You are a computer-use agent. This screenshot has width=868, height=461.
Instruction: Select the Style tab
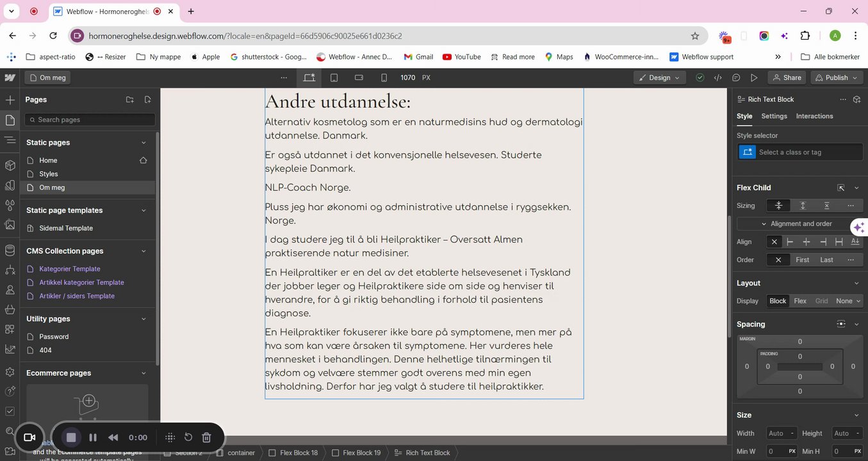click(744, 116)
